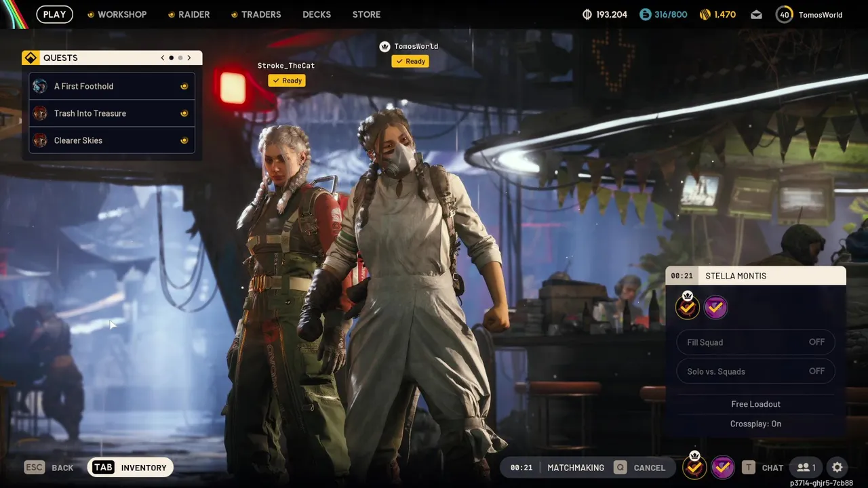The width and height of the screenshot is (868, 488).
Task: Open the Clearer Skies quest
Action: (113, 140)
